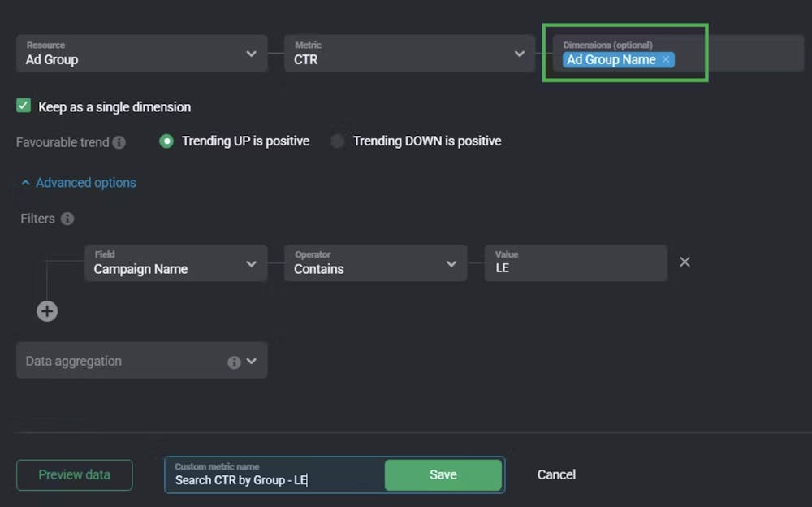The height and width of the screenshot is (507, 812).
Task: Remove the Ad Group Name dimension chip
Action: click(665, 59)
